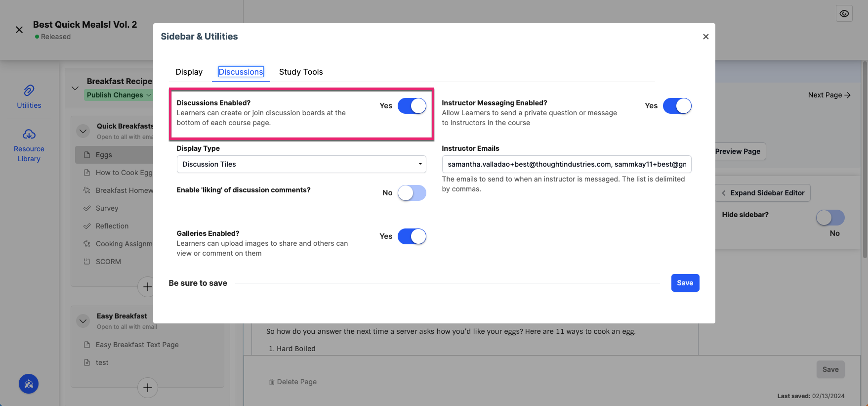Switch to the Study Tools tab
Image resolution: width=868 pixels, height=406 pixels.
pyautogui.click(x=301, y=72)
